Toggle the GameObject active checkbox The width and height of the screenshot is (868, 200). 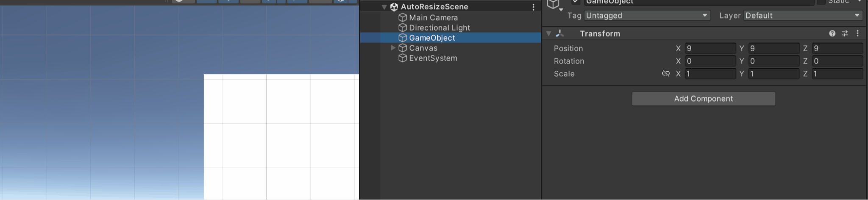point(576,2)
